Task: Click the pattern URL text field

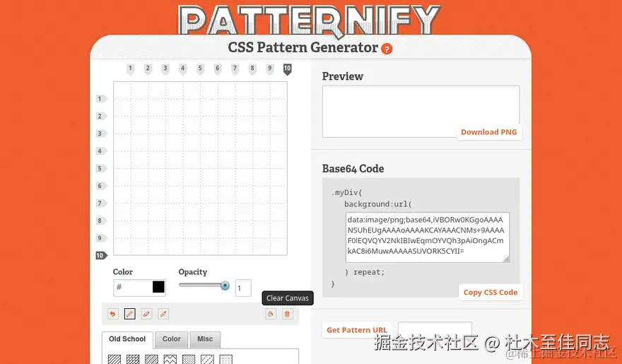Action: point(435,330)
